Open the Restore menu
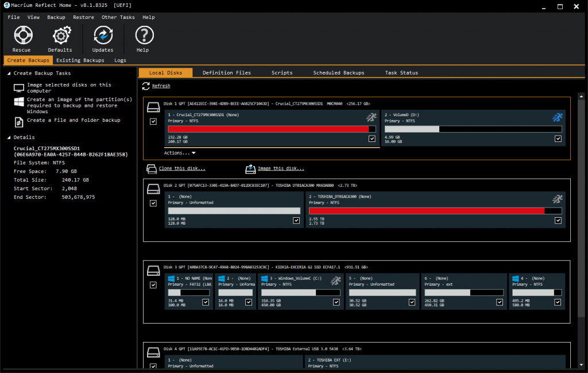The width and height of the screenshot is (588, 373). click(84, 17)
